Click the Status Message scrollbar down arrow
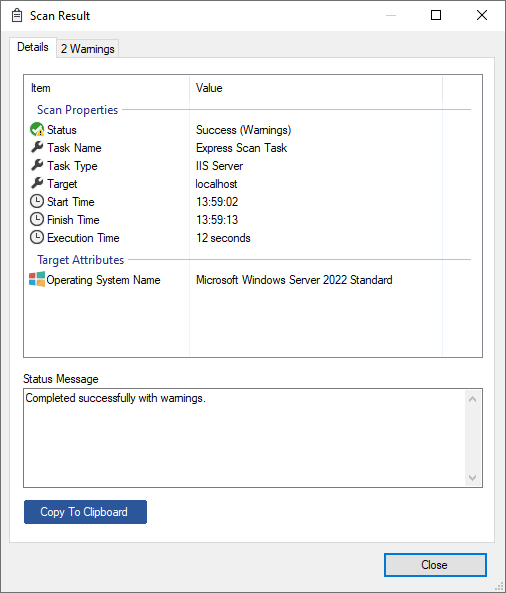 [472, 478]
